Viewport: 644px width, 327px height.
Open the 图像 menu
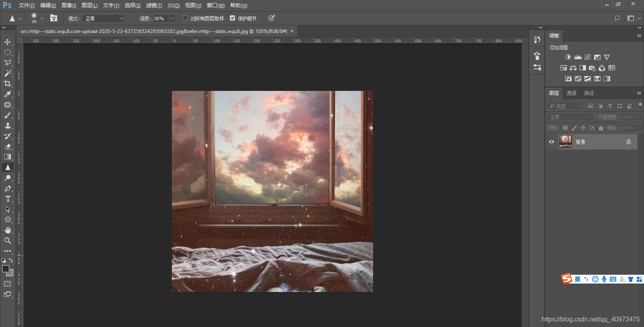(x=69, y=5)
